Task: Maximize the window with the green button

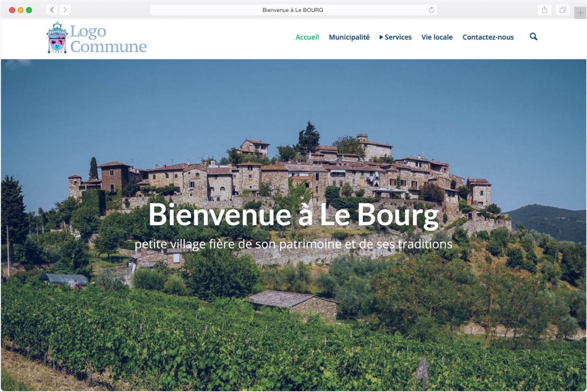Action: click(x=29, y=10)
